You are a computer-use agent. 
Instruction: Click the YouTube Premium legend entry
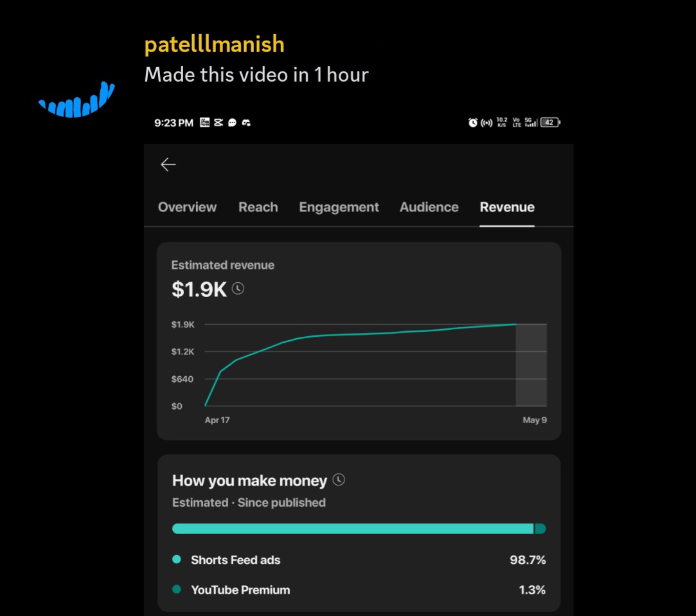click(240, 590)
